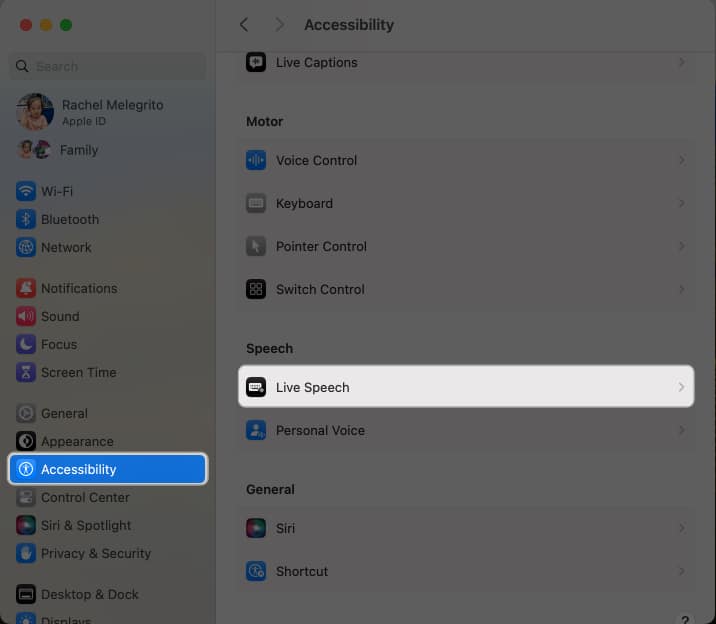Click the Screen Time hourglass icon
The image size is (716, 624).
click(x=26, y=372)
